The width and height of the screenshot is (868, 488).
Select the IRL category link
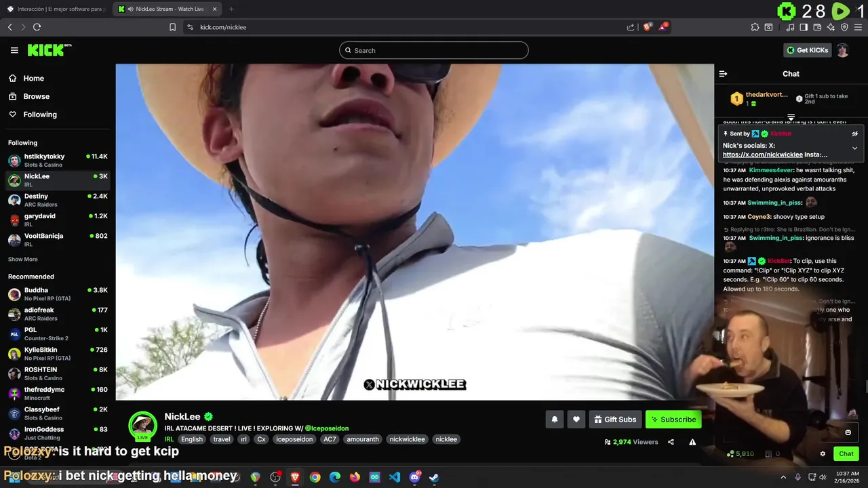pyautogui.click(x=169, y=439)
